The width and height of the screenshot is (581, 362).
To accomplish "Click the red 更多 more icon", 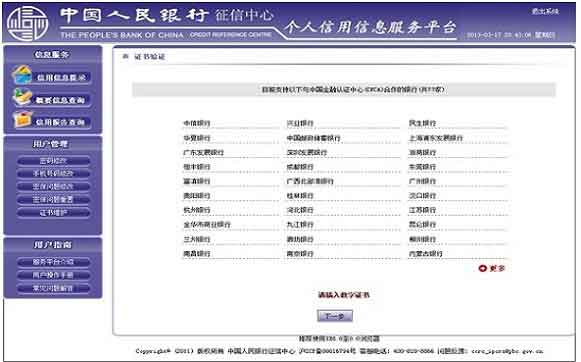I will [x=482, y=268].
